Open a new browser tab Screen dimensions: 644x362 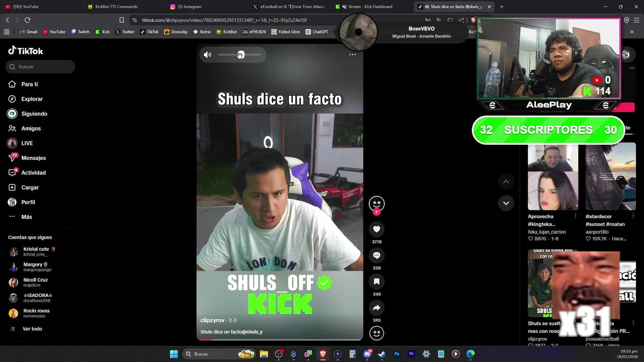pos(502,7)
